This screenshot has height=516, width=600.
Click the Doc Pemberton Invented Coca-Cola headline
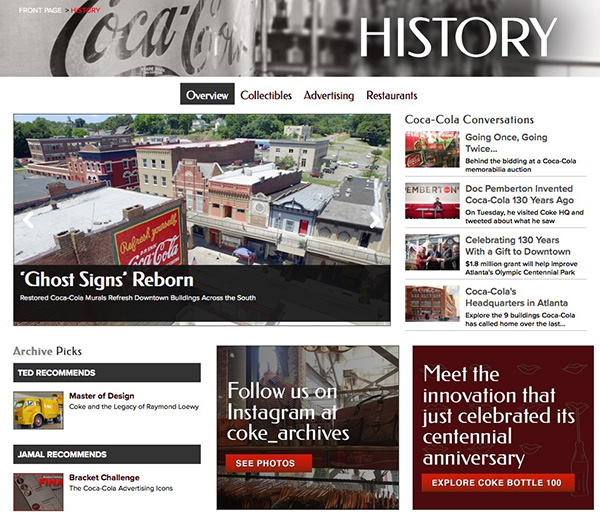click(x=519, y=194)
